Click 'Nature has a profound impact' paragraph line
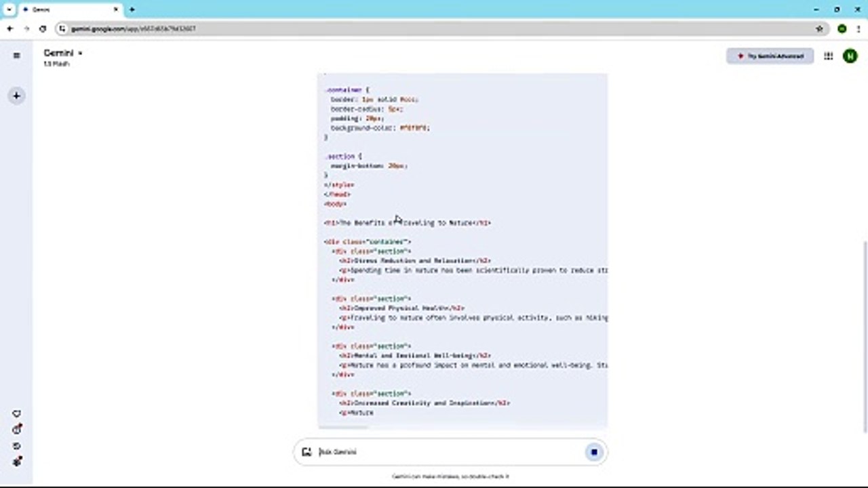Viewport: 868px width, 488px height. pos(473,365)
